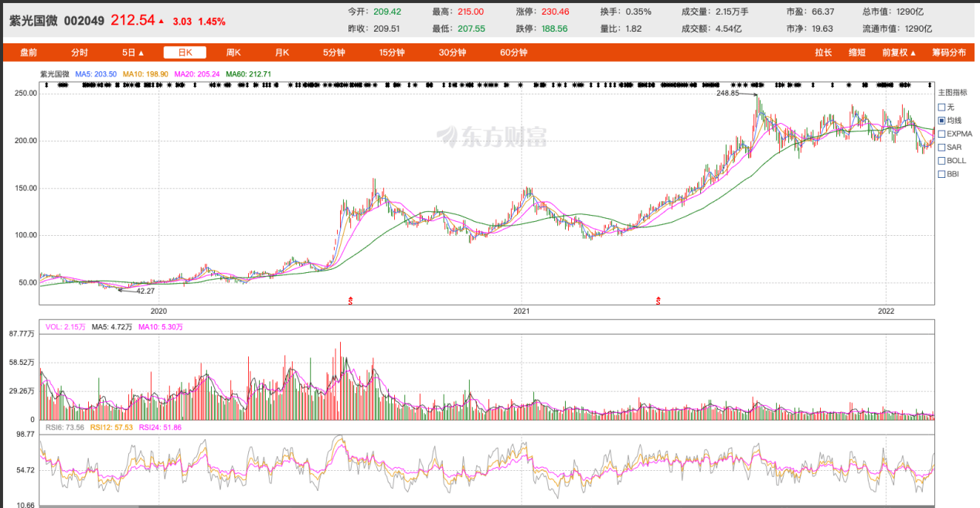Click the stock code 002049
The image size is (980, 508).
click(84, 21)
